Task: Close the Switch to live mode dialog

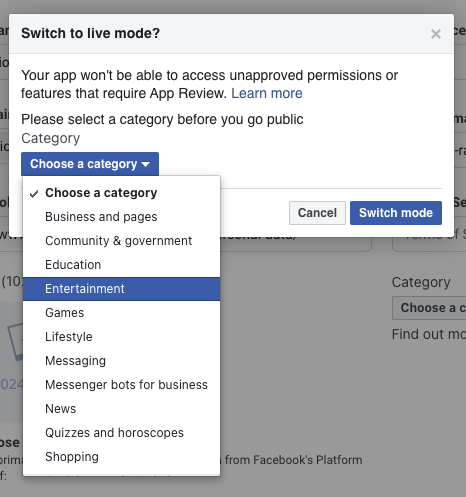Action: [x=436, y=34]
